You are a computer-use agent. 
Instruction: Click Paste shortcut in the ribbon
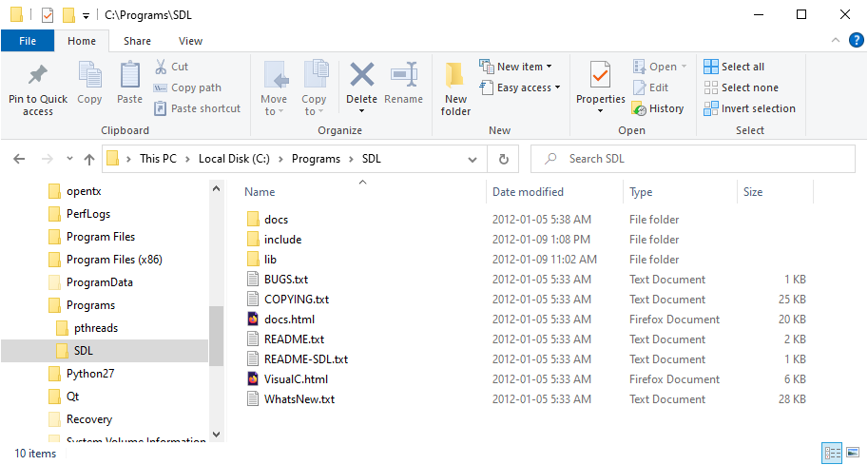(x=197, y=108)
